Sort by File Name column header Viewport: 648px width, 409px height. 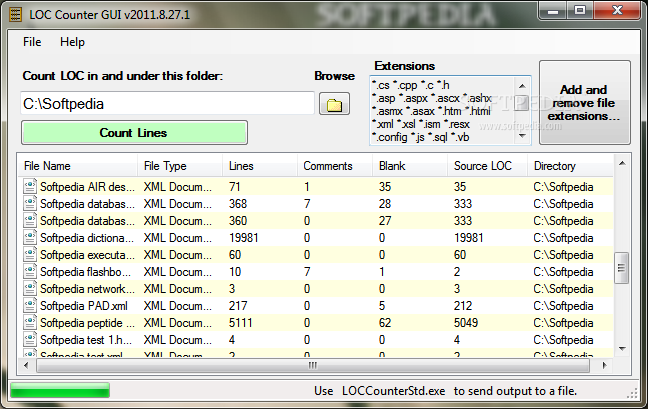(x=78, y=166)
